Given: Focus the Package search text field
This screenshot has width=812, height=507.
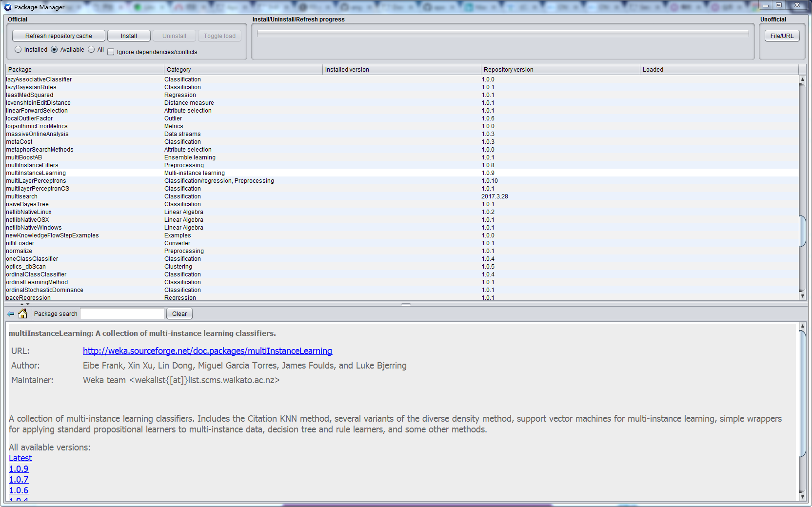Looking at the screenshot, I should pyautogui.click(x=122, y=313).
